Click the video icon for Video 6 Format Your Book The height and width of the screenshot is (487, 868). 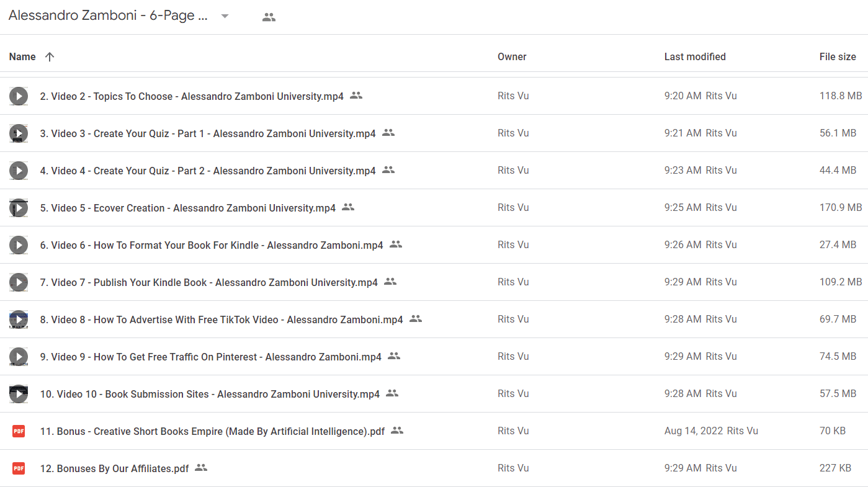(x=19, y=245)
